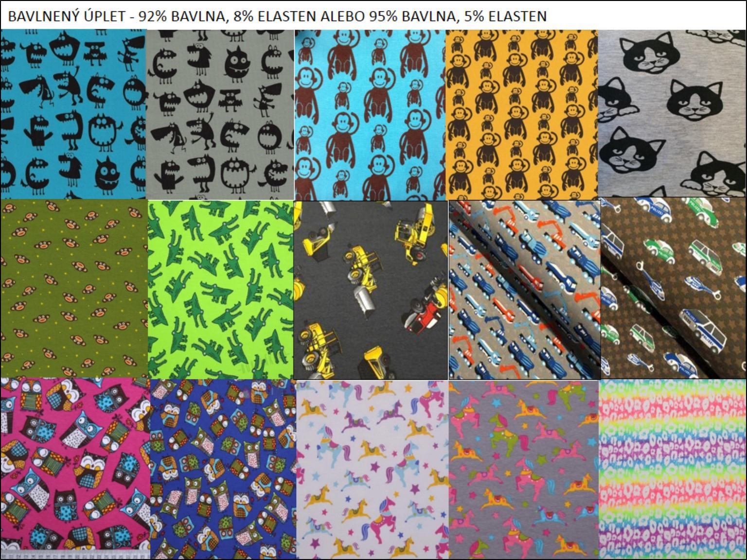This screenshot has width=747, height=560.
Task: Select the gray monsters fabric swatch
Action: point(220,114)
